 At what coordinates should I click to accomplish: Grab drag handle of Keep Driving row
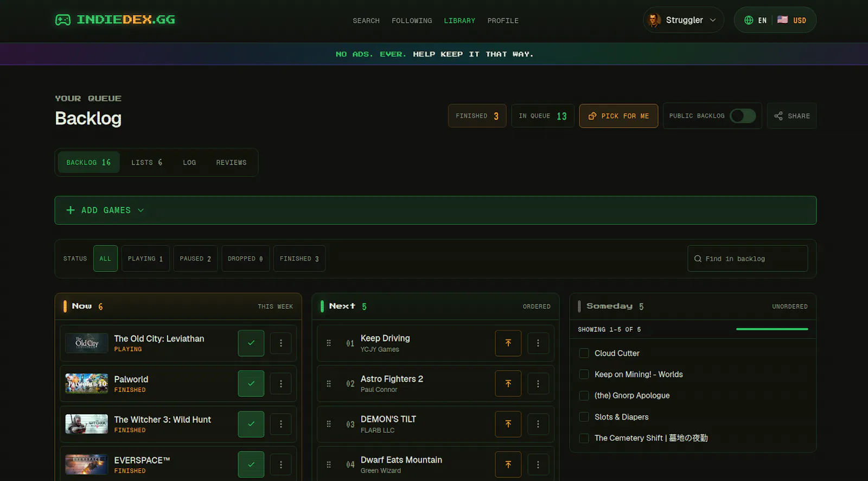pos(329,343)
